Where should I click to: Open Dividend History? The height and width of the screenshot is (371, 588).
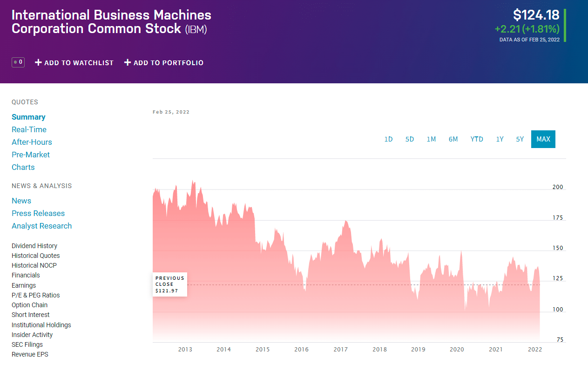(x=34, y=246)
